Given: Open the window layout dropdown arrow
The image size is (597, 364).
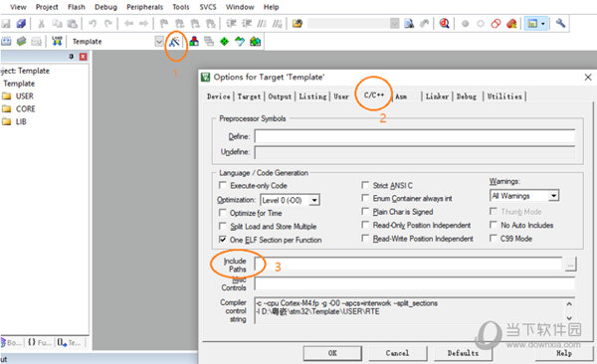Looking at the screenshot, I should pos(543,24).
